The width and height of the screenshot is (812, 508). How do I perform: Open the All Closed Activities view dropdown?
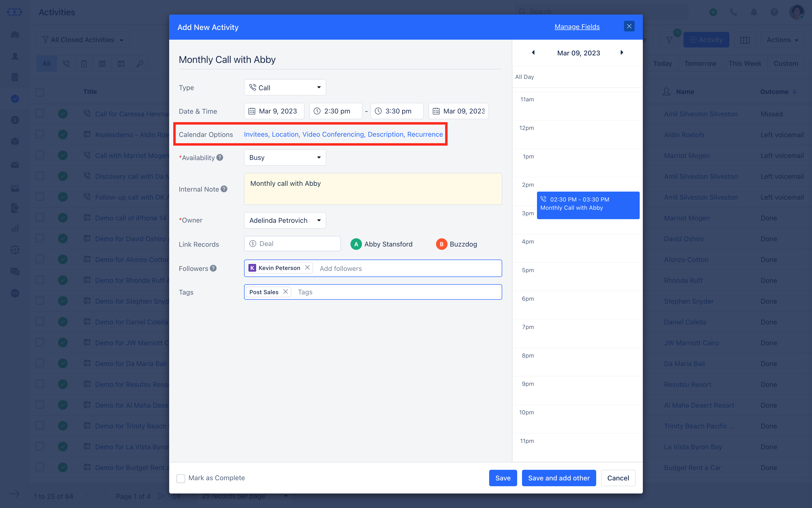coord(83,40)
